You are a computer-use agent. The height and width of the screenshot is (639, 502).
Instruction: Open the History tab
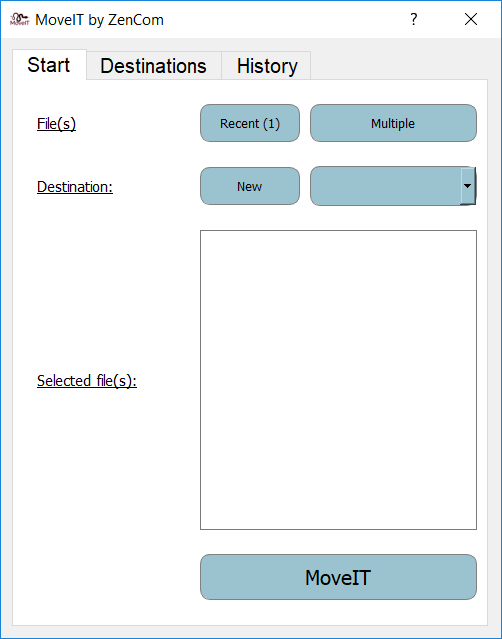click(x=267, y=66)
